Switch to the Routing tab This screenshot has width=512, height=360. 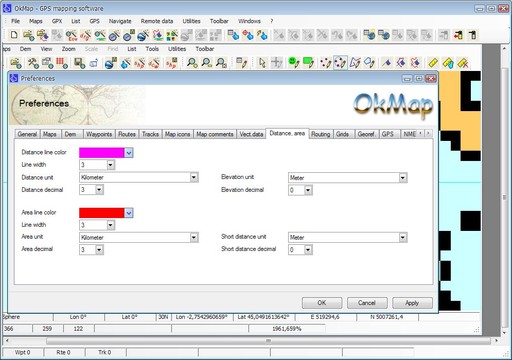click(x=320, y=134)
